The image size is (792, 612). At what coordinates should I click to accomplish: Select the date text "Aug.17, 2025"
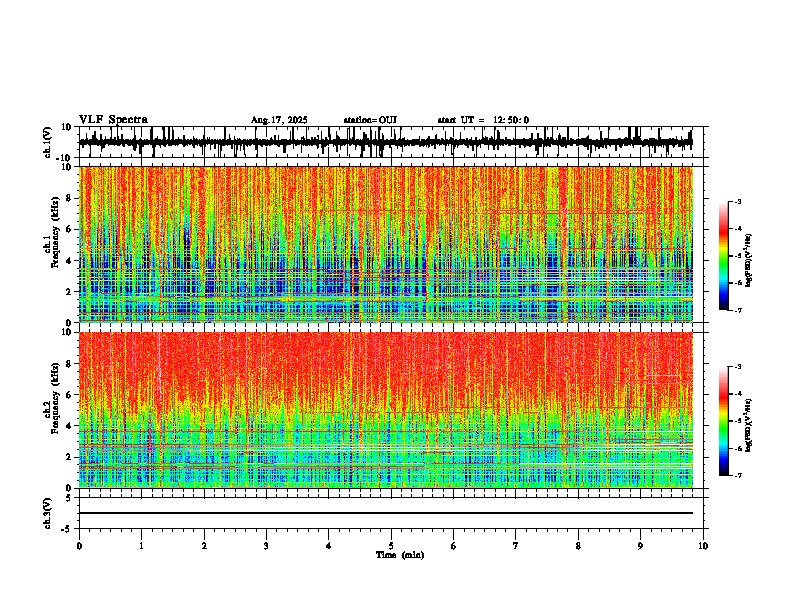click(279, 120)
